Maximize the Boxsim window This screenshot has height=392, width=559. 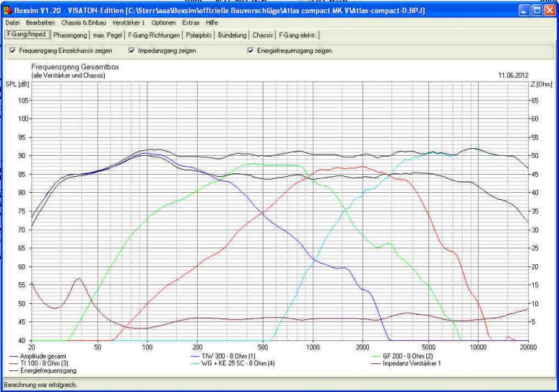pos(537,10)
